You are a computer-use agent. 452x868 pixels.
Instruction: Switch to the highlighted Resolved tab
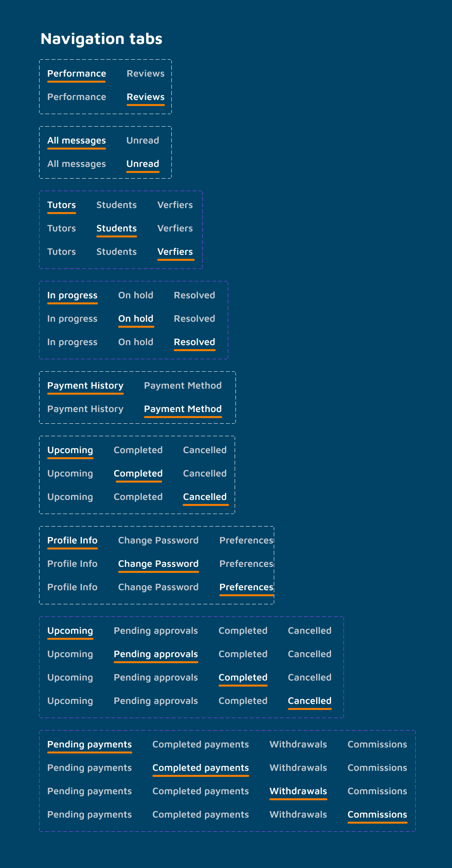[x=194, y=342]
